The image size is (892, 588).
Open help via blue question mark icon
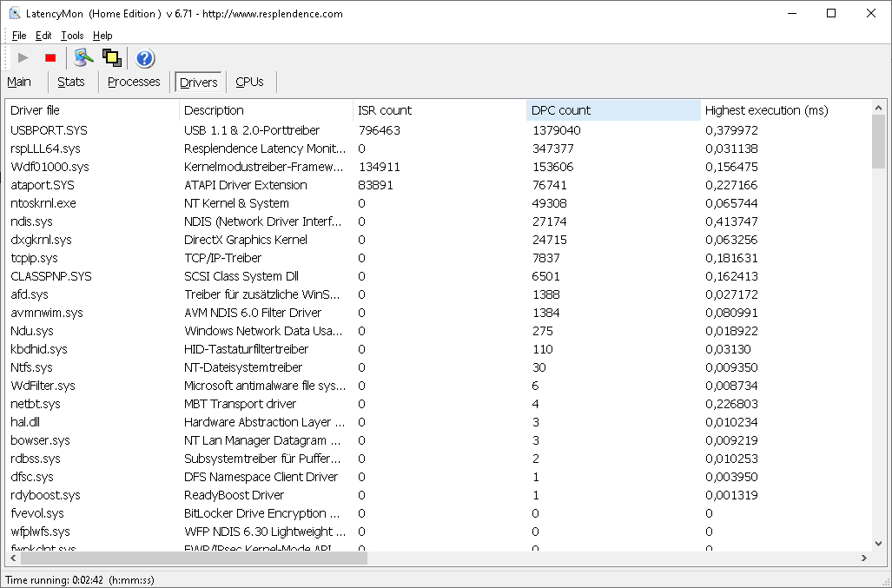[144, 58]
